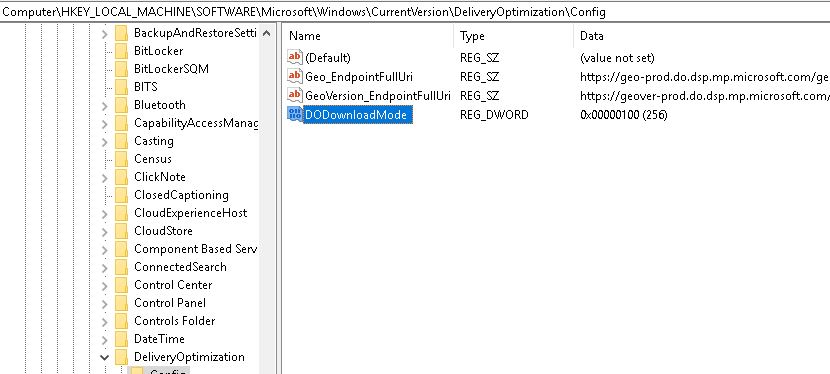
Task: Click the Geo_EndpointFullUri string value icon
Action: [x=294, y=76]
